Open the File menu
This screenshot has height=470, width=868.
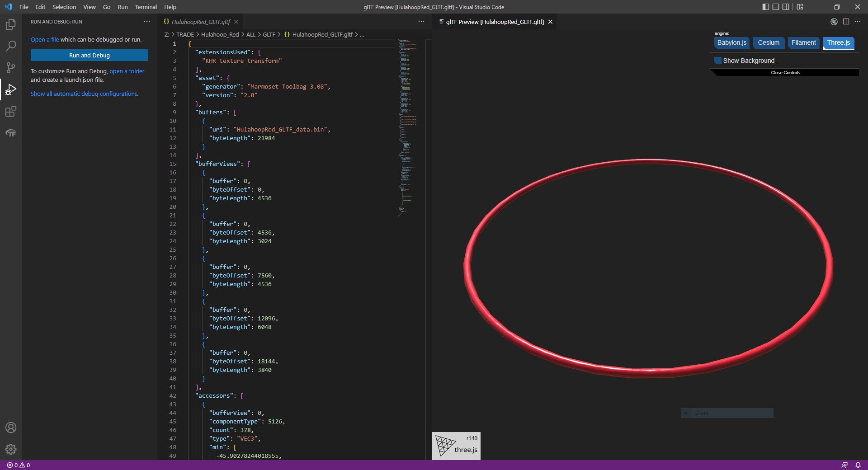(x=24, y=7)
